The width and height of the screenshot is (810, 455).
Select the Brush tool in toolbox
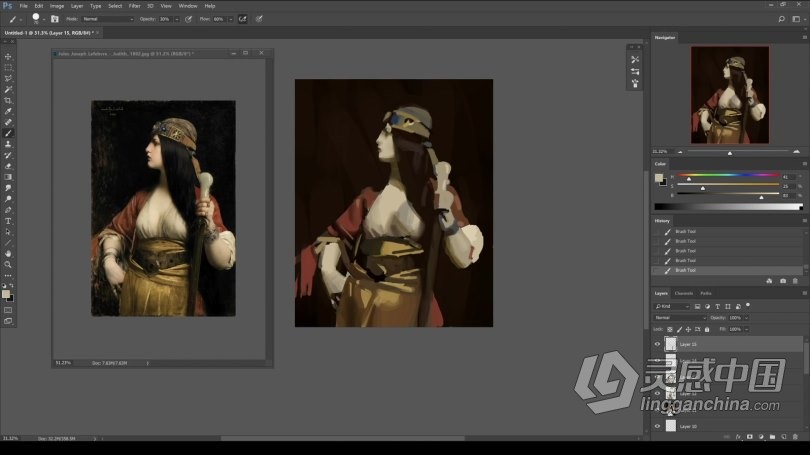8,133
